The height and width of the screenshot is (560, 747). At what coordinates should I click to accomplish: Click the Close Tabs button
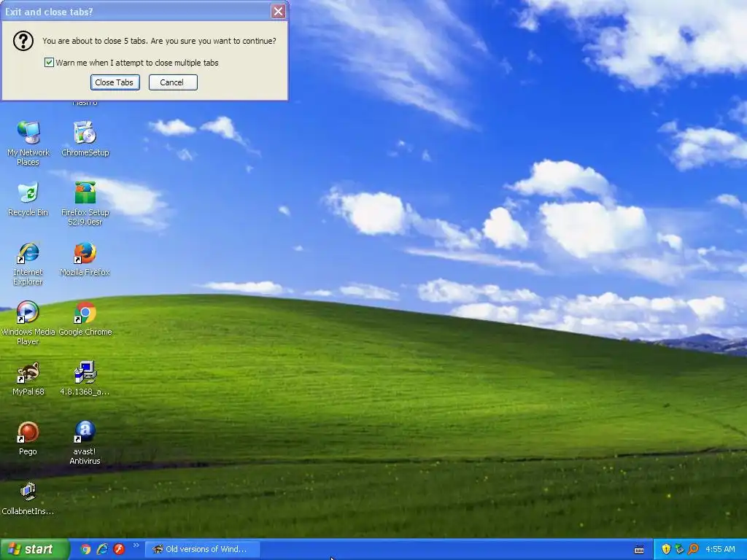[x=115, y=82]
